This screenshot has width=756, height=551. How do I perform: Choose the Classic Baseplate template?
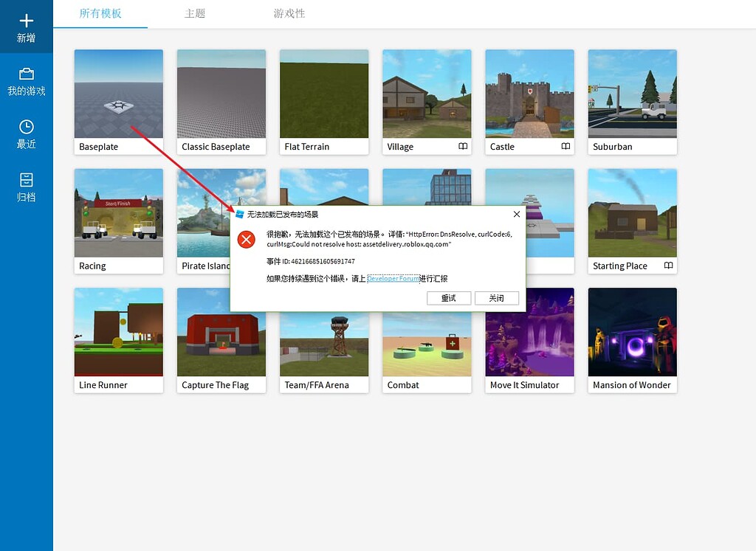click(x=221, y=94)
